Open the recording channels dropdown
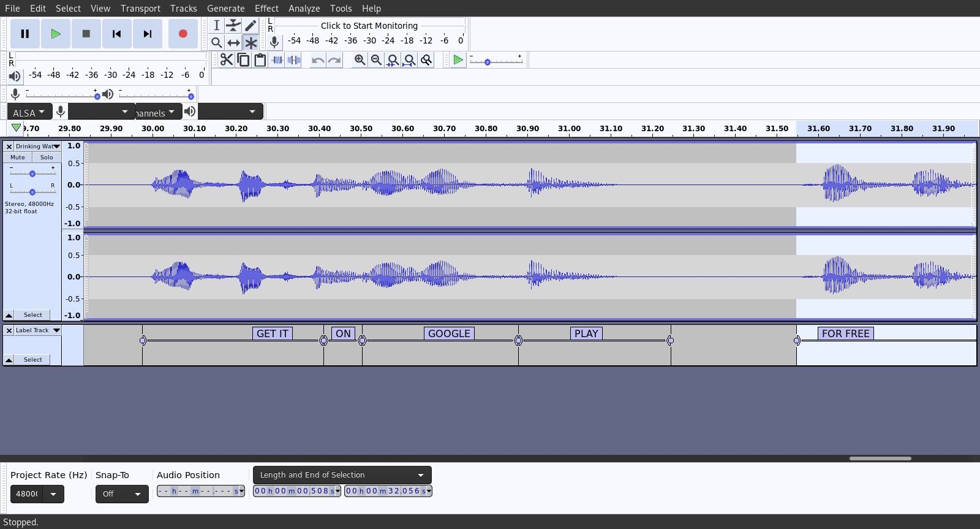This screenshot has height=529, width=980. point(159,112)
